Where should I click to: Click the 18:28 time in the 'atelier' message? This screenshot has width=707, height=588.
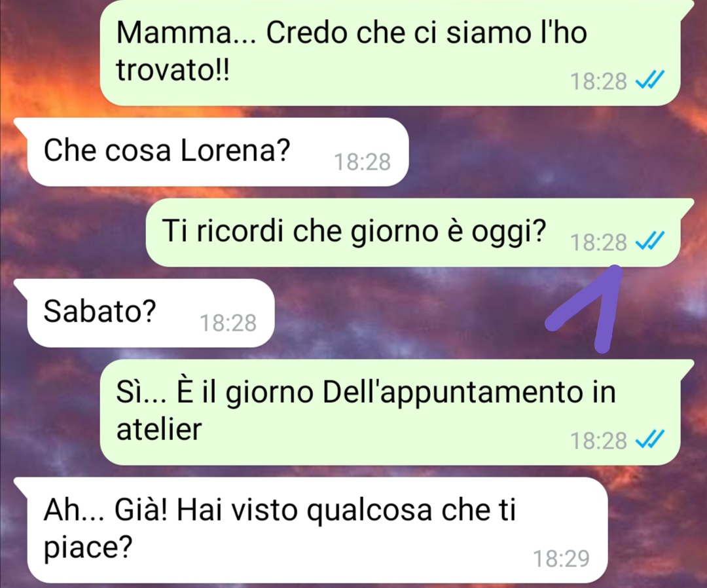tap(598, 440)
